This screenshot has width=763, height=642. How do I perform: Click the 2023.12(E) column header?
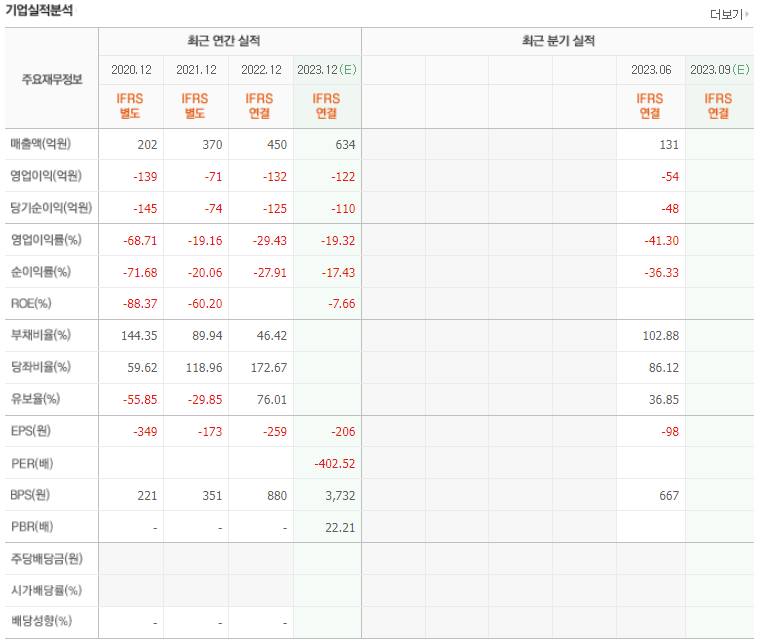[327, 70]
